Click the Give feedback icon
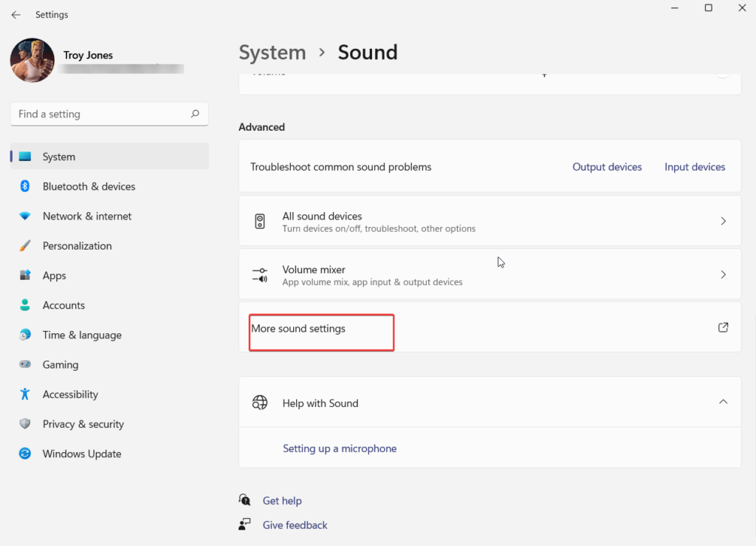 [x=245, y=525]
